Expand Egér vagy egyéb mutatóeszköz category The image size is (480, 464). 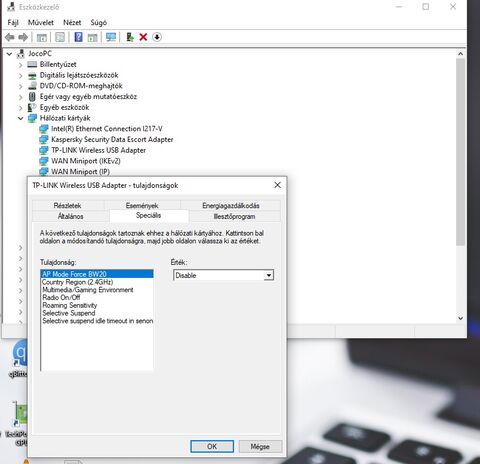(21, 97)
